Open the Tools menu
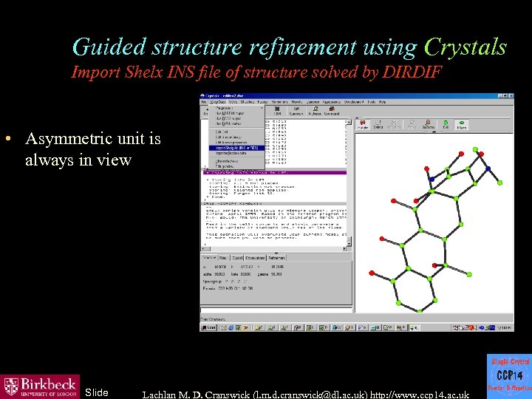 pos(372,102)
